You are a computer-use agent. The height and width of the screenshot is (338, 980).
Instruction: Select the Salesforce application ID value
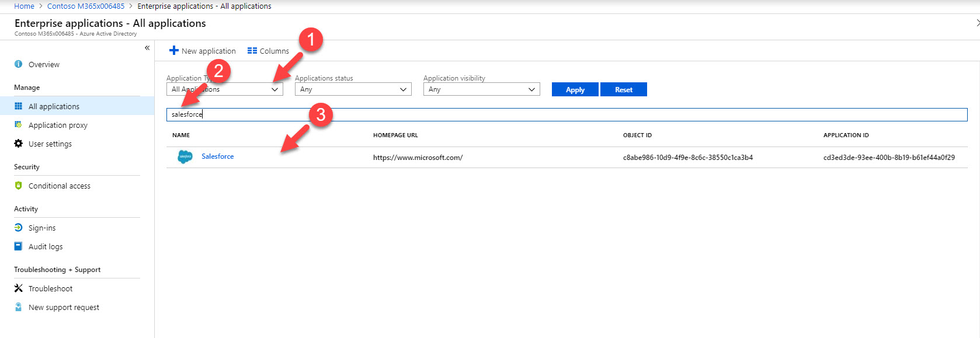(x=889, y=158)
